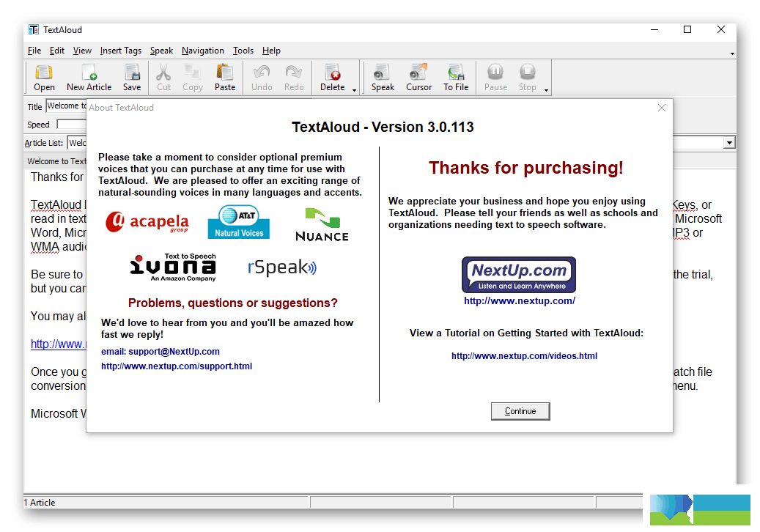The image size is (760, 532).
Task: Click the '1 Article' status bar text
Action: (40, 503)
